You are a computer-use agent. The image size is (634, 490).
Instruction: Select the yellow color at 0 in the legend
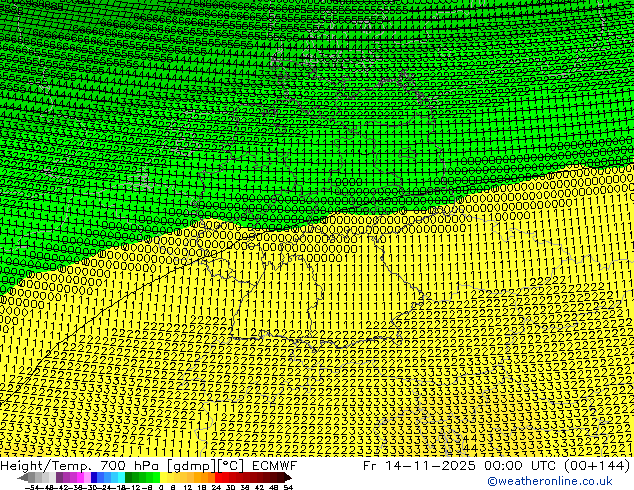click(163, 477)
